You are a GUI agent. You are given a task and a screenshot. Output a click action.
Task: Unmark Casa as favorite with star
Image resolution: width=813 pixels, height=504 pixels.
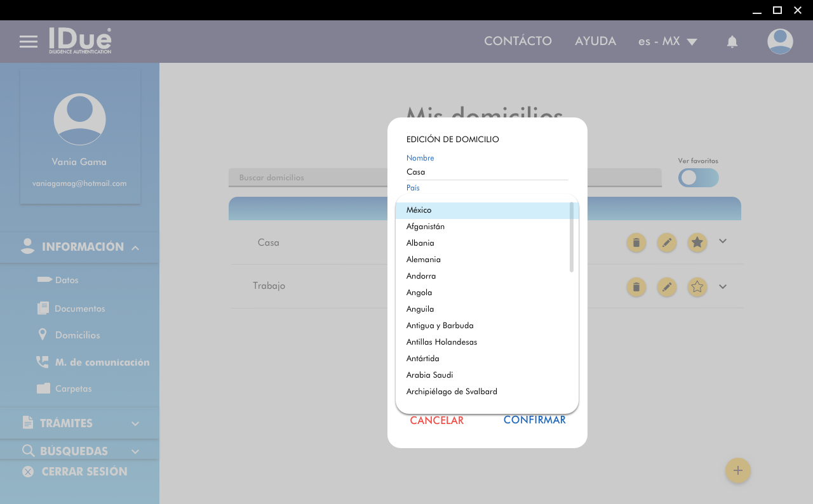point(697,242)
